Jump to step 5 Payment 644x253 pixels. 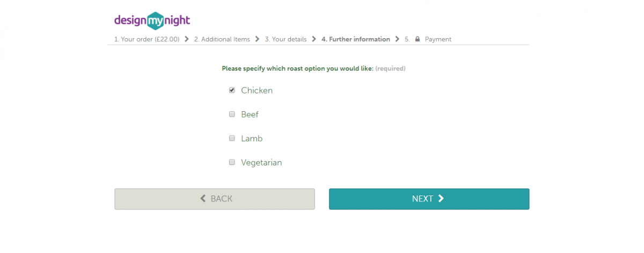[428, 39]
